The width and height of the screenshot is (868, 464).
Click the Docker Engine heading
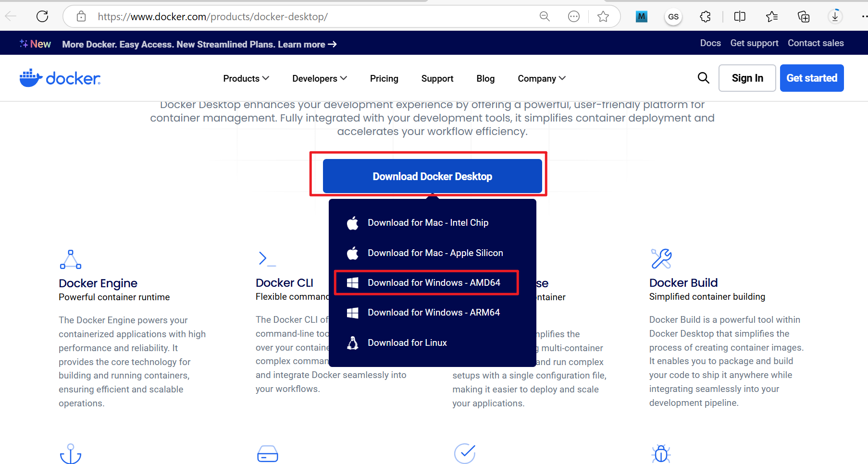click(x=98, y=283)
